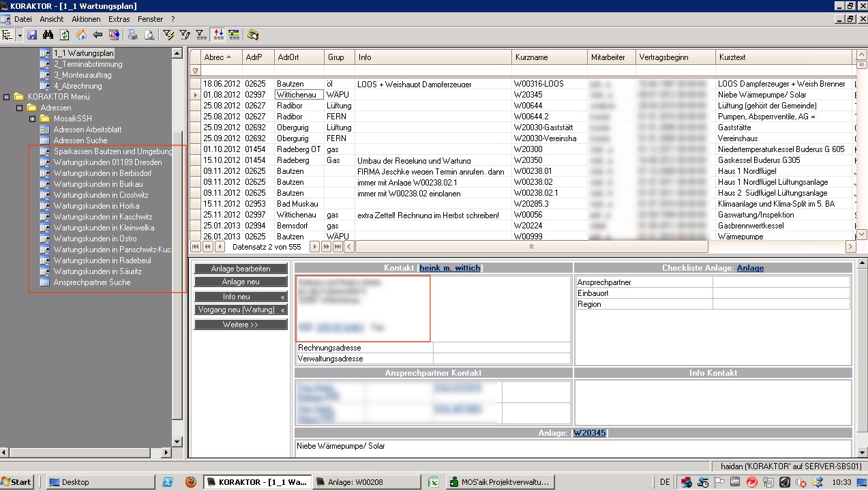Open print preview magnifier icon
The width and height of the screenshot is (868, 491).
[x=148, y=35]
